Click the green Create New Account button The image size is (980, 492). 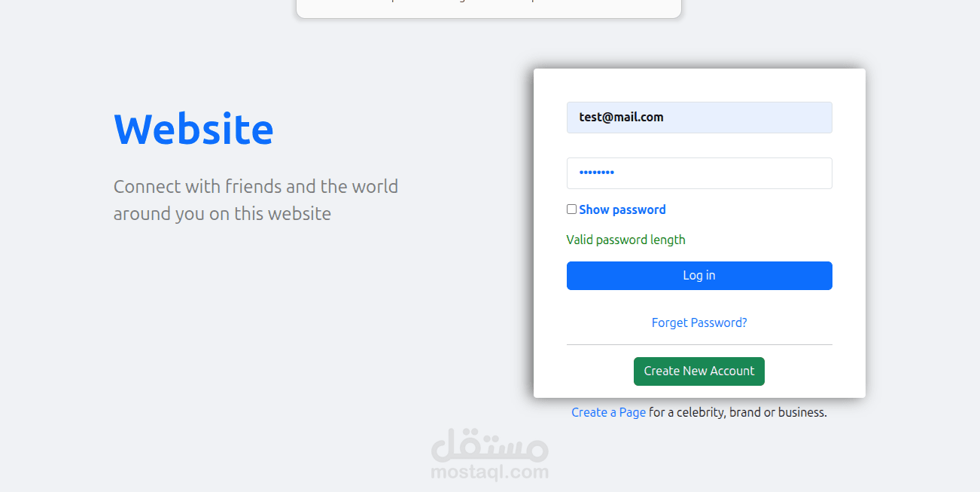coord(699,371)
